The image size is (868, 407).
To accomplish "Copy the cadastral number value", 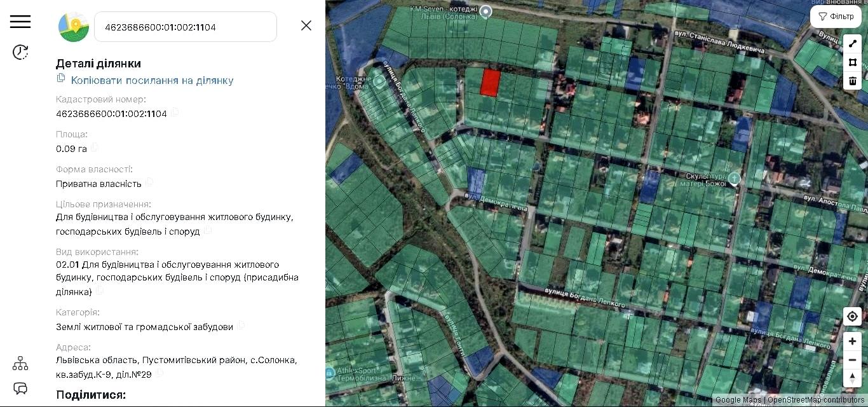I will tap(175, 113).
